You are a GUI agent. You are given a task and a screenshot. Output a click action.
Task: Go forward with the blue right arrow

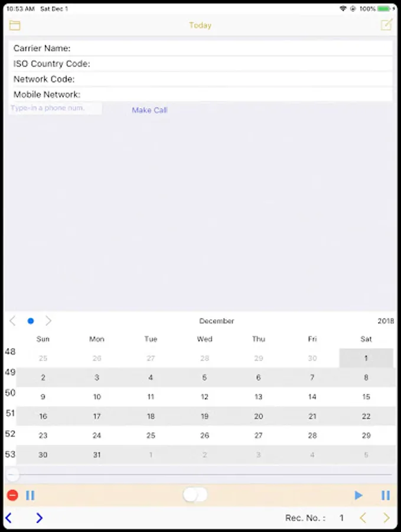[x=39, y=518]
